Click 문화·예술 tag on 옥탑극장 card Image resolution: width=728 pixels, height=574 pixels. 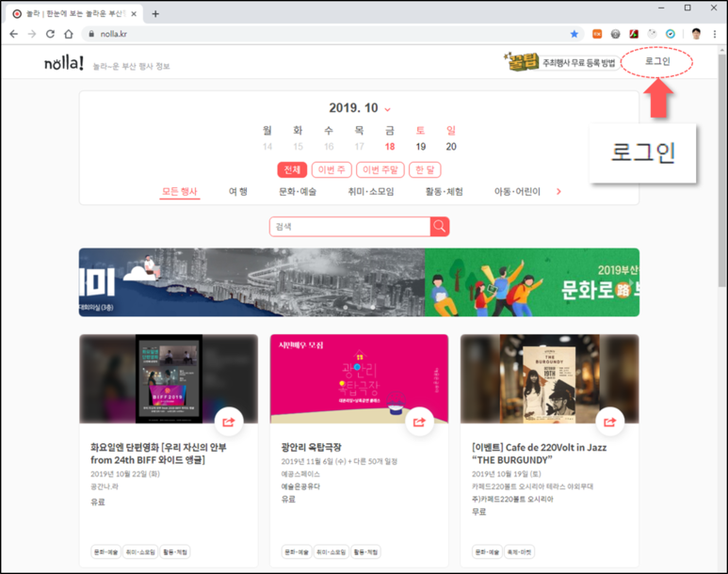point(297,551)
